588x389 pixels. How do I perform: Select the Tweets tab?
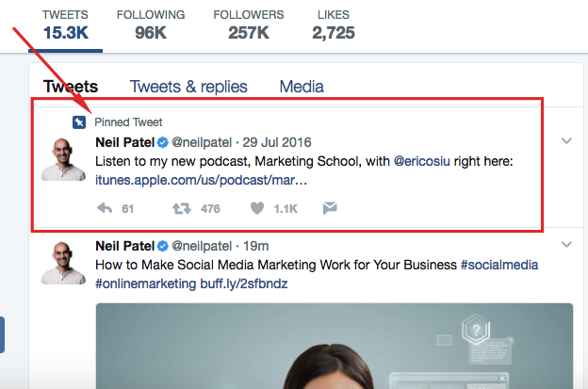(71, 87)
